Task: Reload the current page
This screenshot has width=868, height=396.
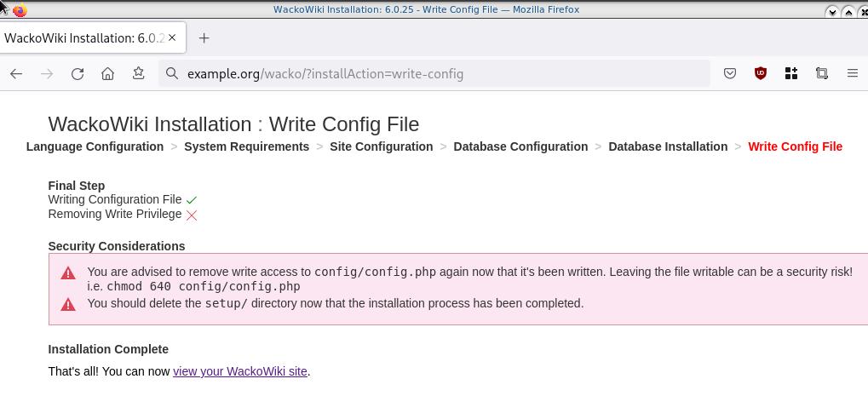Action: (78, 74)
